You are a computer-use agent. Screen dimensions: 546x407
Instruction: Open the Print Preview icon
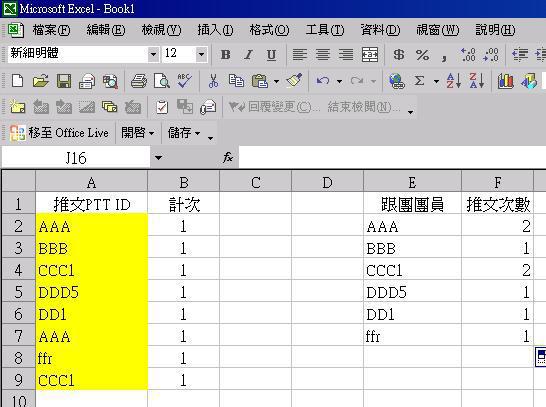point(162,81)
